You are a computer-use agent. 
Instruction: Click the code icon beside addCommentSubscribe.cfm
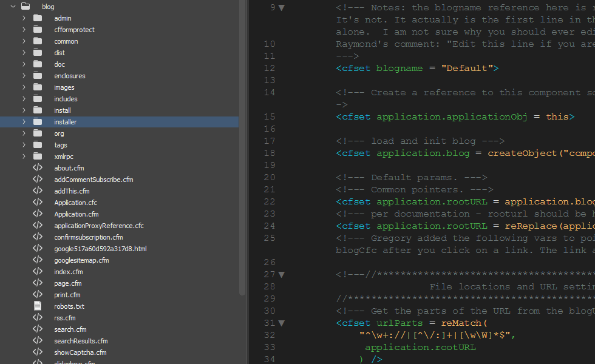click(x=38, y=179)
